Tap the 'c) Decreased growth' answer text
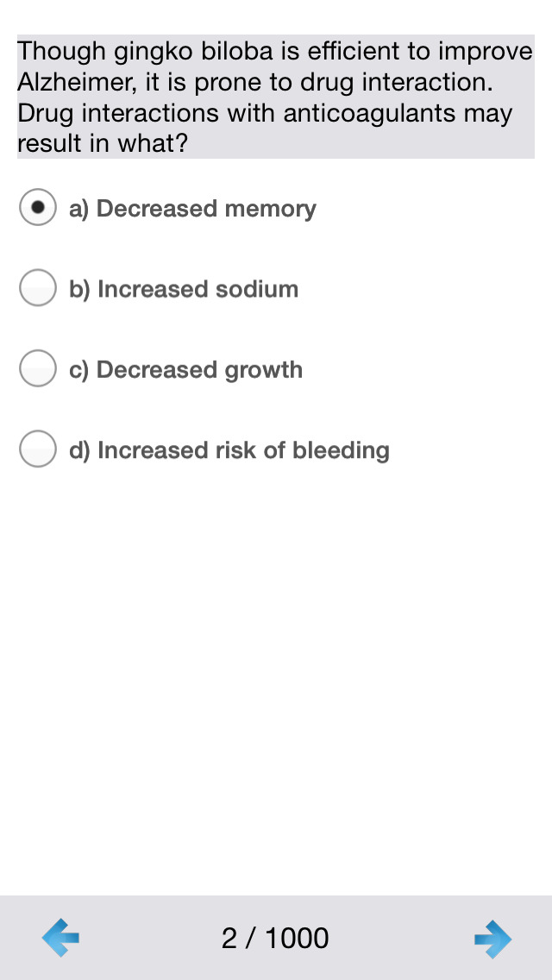Viewport: 552px width, 980px height. 185,370
